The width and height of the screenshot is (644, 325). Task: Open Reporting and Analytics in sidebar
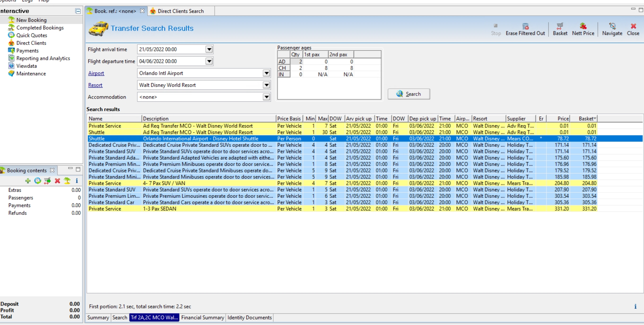pyautogui.click(x=43, y=58)
